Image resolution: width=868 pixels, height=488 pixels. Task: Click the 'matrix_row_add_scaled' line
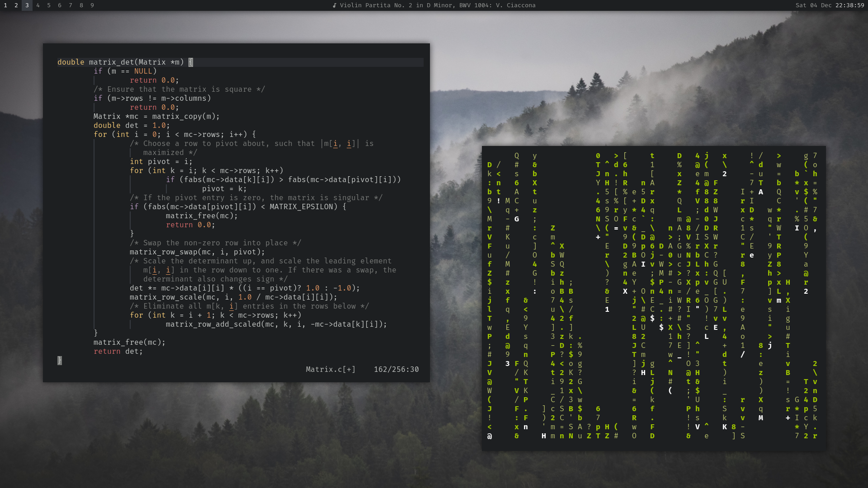(x=277, y=324)
